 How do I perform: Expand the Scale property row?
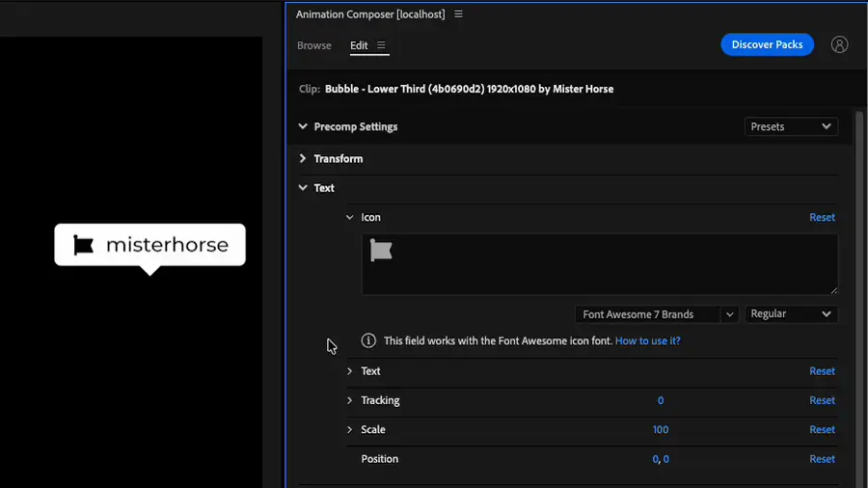click(349, 429)
